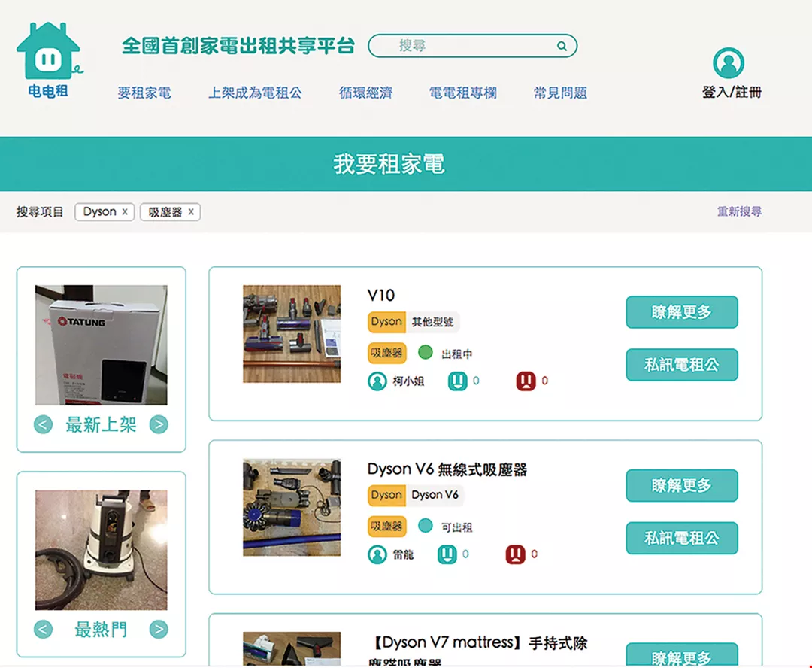Viewport: 812px width, 668px height.
Task: Click next arrow in 最新上架 panel
Action: point(159,425)
